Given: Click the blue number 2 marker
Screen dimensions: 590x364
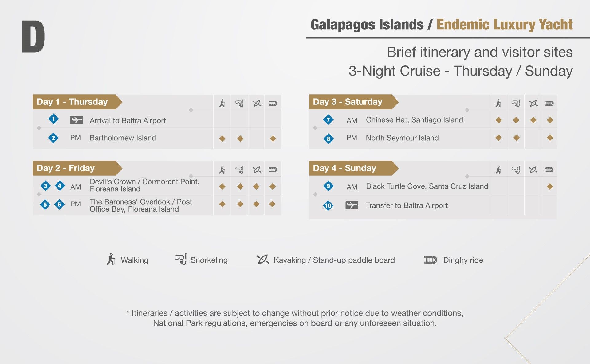Looking at the screenshot, I should 53,138.
